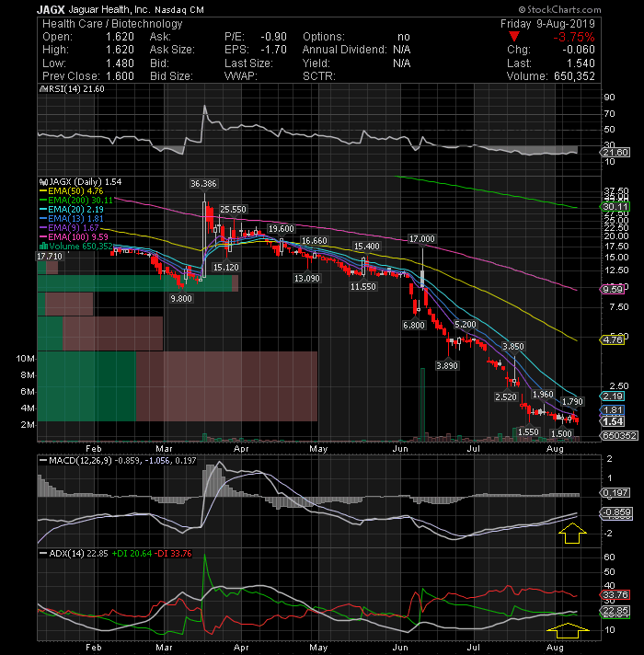Image resolution: width=644 pixels, height=655 pixels.
Task: Click the Last price value 1.540
Action: [x=581, y=63]
